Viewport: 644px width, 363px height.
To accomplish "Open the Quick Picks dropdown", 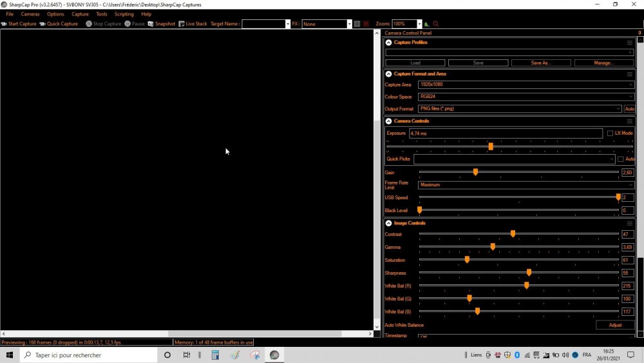I will pyautogui.click(x=514, y=159).
